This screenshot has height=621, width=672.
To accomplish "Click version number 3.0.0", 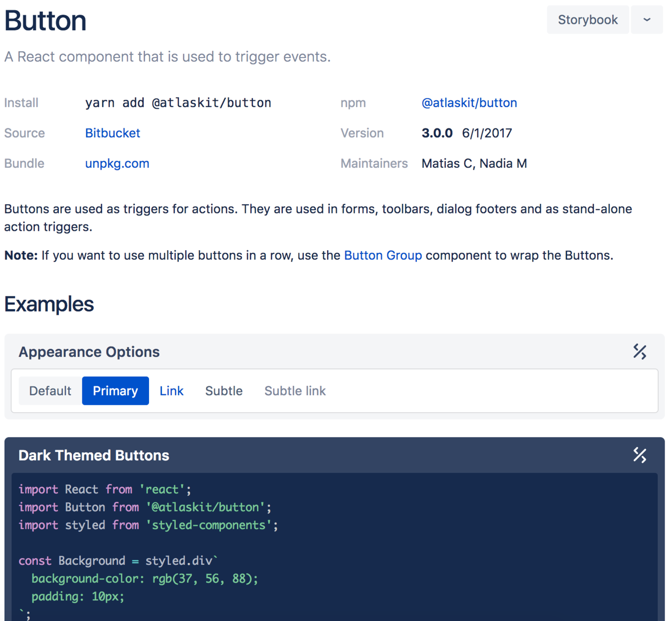I will [437, 133].
